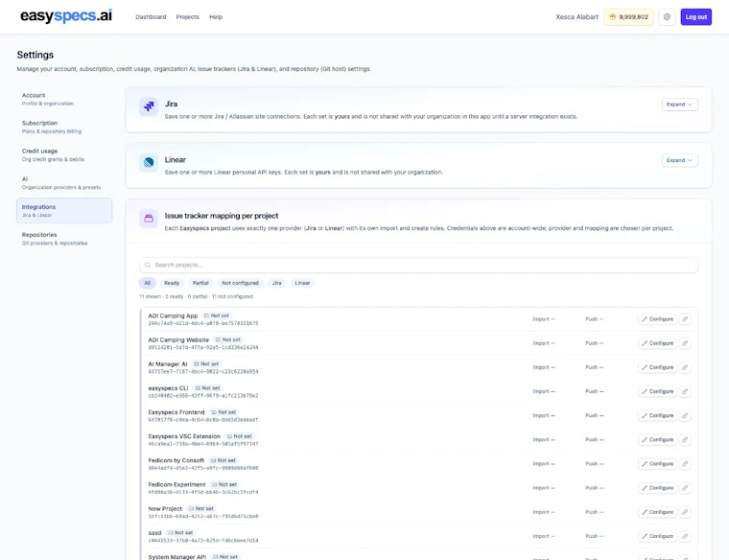Image resolution: width=729 pixels, height=560 pixels.
Task: Configure the Easyspecs VSC Extension project
Action: tap(657, 439)
